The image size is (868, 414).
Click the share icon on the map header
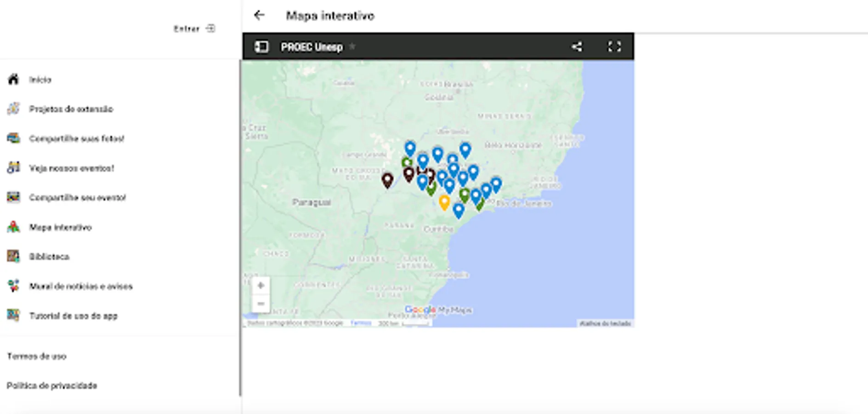[578, 46]
